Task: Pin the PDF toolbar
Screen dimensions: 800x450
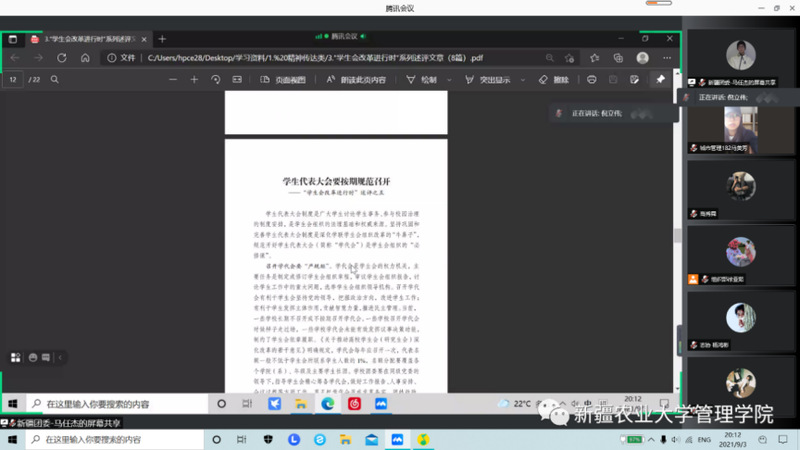Action: [x=660, y=79]
